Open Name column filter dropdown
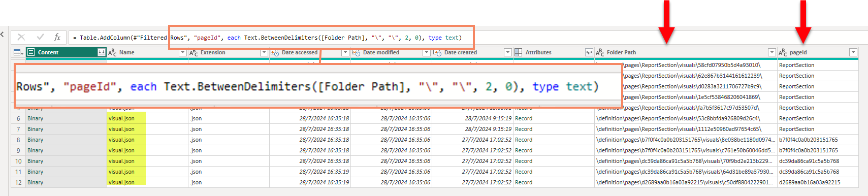The image size is (868, 196). [x=183, y=52]
